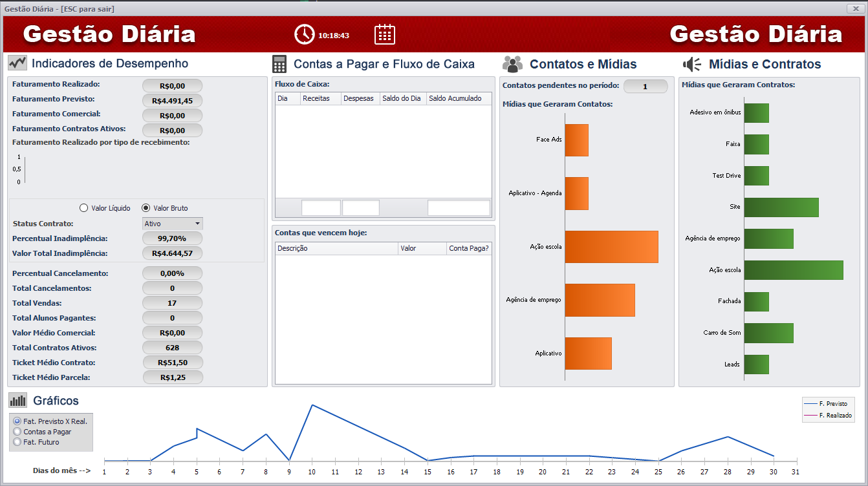This screenshot has width=868, height=486.
Task: Click the megaphone icon beside Mídias e Contratos
Action: click(x=692, y=64)
